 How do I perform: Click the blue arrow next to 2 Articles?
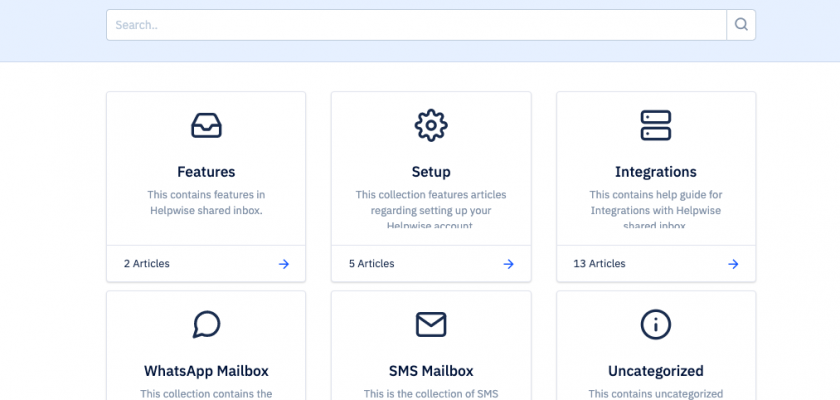click(x=284, y=264)
